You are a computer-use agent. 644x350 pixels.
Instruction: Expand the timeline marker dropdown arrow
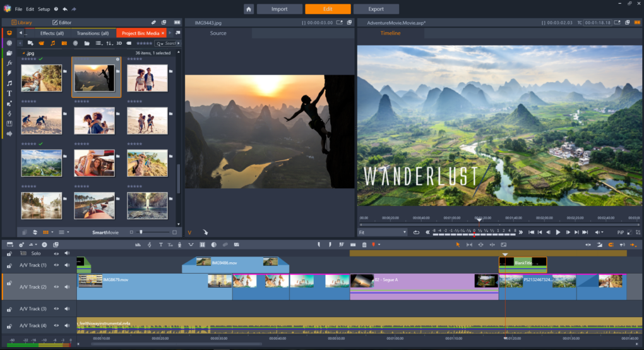379,244
